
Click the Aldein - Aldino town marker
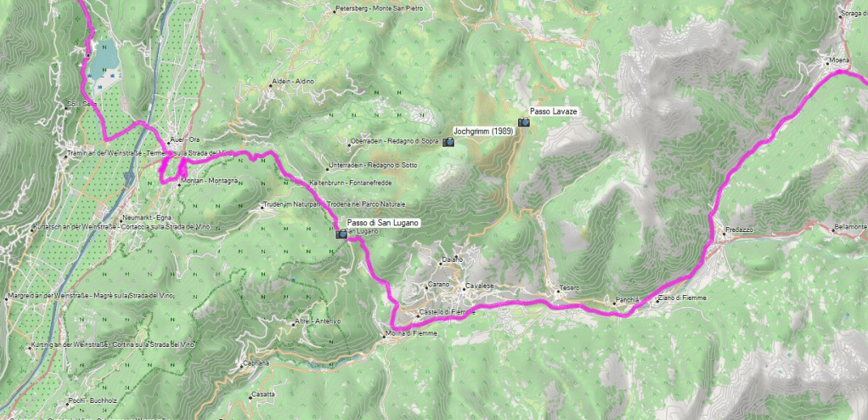(271, 86)
